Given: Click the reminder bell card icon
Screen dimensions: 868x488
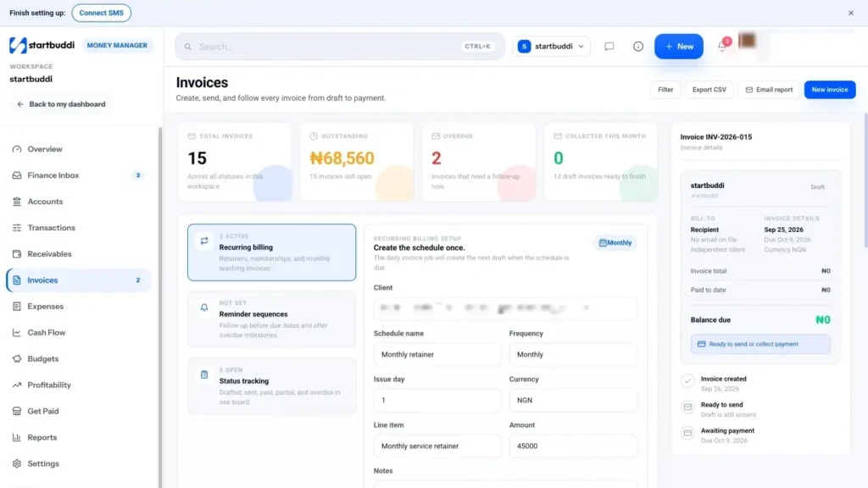Looking at the screenshot, I should (x=204, y=308).
